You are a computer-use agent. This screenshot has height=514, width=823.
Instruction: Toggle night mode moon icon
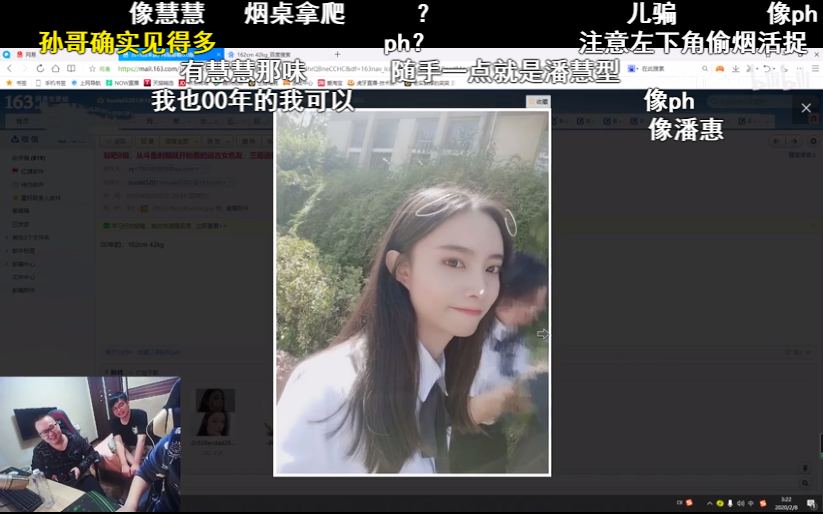coord(784,69)
